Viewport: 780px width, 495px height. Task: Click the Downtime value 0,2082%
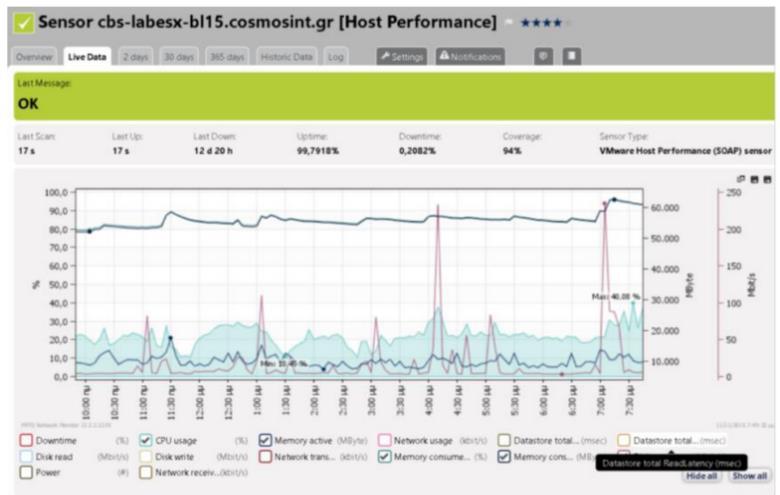coord(417,151)
